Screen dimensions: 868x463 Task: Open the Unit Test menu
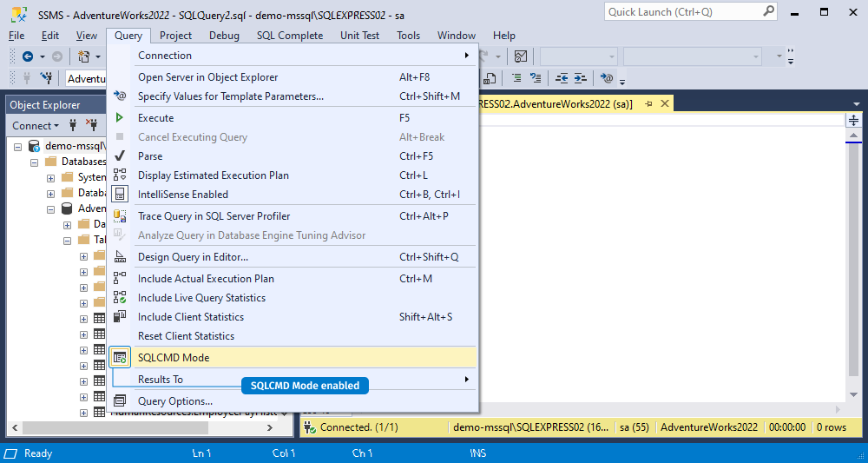click(x=360, y=36)
